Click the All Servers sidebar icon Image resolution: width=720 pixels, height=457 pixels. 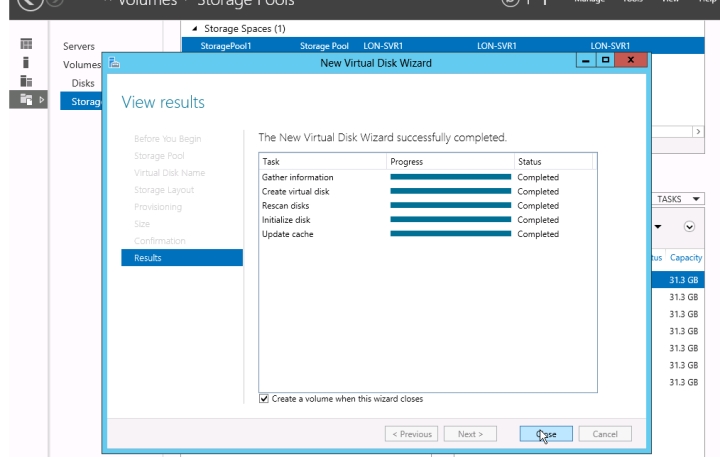coord(27,81)
